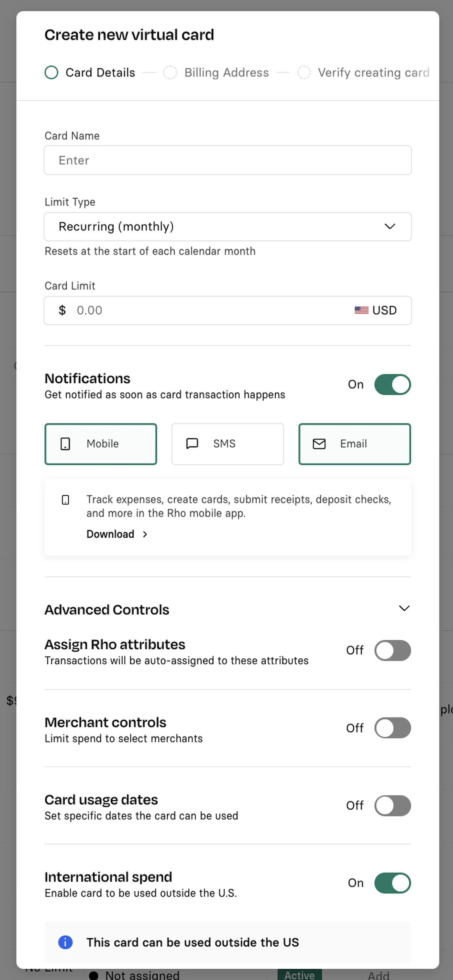Click the US flag icon next to USD

[x=361, y=310]
